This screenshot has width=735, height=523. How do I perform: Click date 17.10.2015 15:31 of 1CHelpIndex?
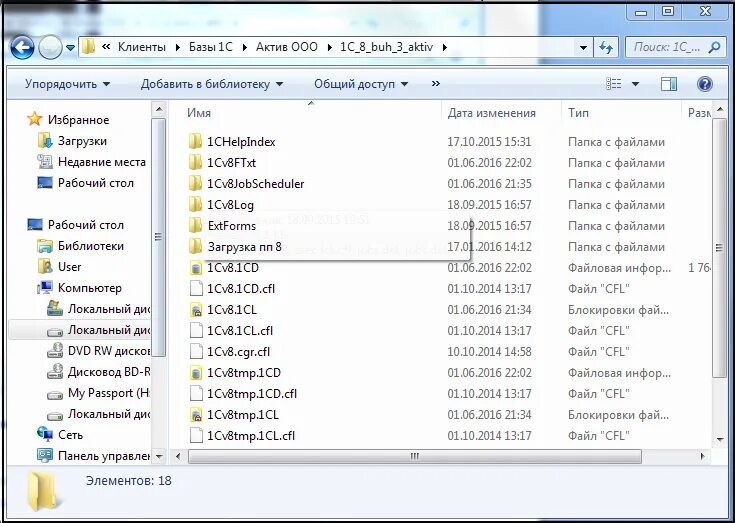[489, 142]
